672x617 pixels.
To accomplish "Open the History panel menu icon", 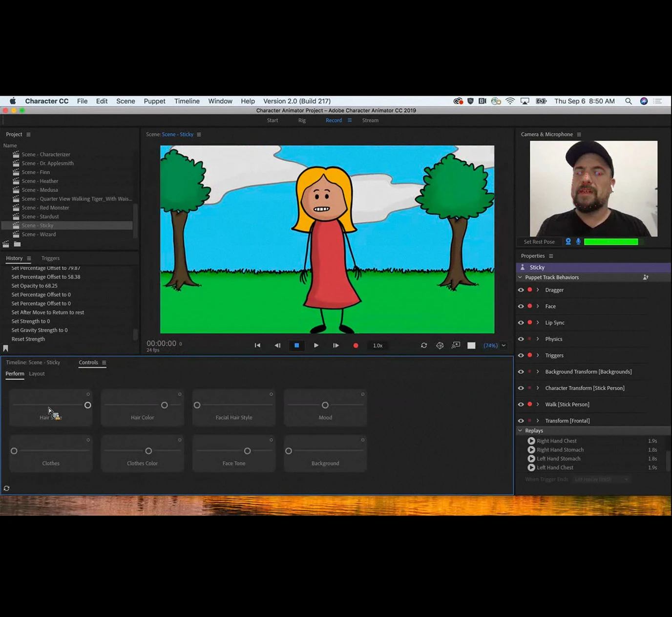I will 29,258.
